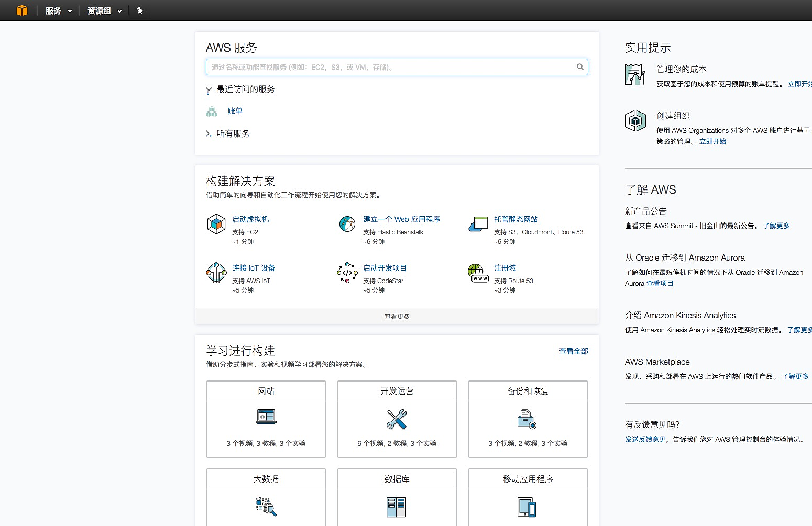
Task: Open the 资源组 dropdown menu
Action: [x=104, y=10]
